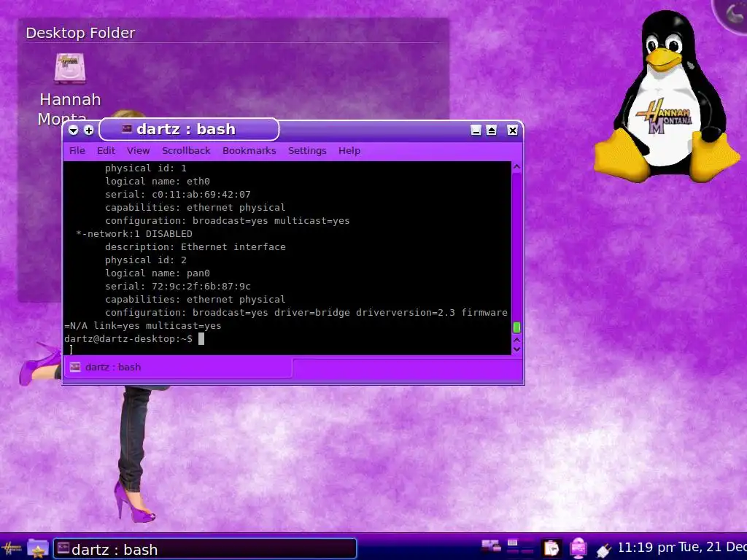Image resolution: width=747 pixels, height=560 pixels.
Task: Click the upper scroll arrow below scrollbar thumb
Action: [x=517, y=340]
